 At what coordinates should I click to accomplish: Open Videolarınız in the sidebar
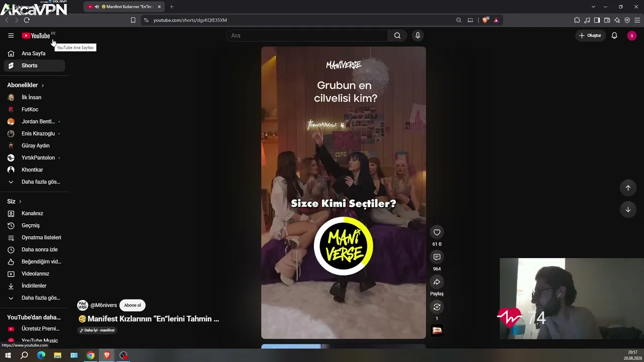pyautogui.click(x=34, y=274)
